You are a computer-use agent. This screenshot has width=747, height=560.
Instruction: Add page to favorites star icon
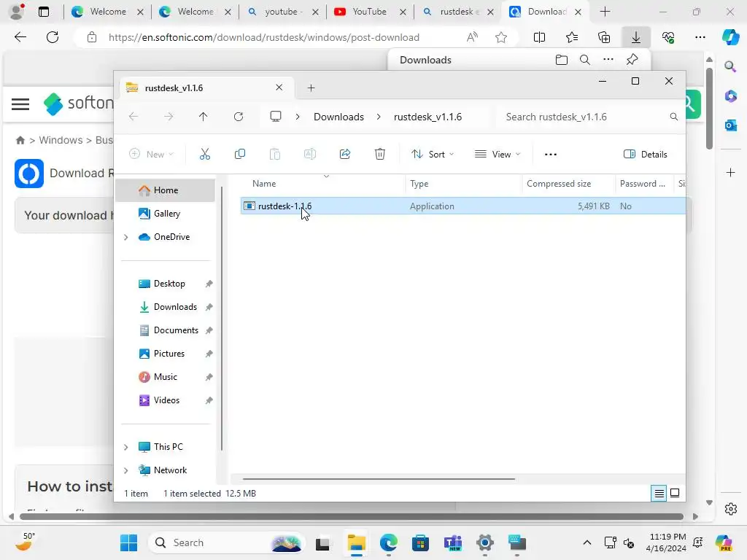tap(500, 37)
